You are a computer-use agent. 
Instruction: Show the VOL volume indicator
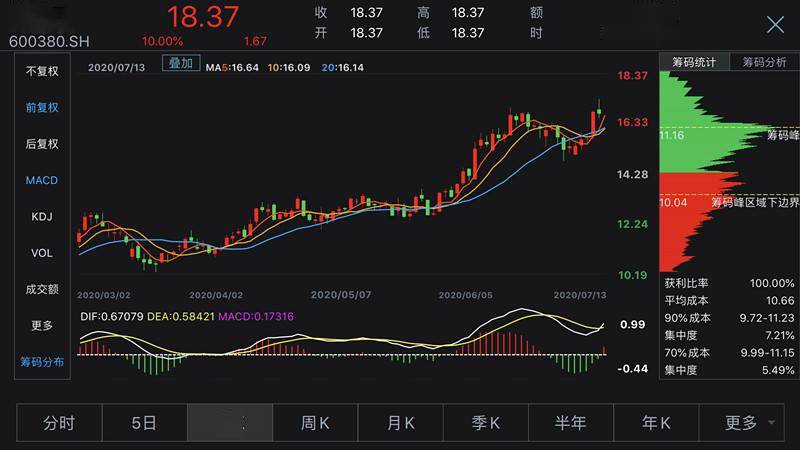click(x=42, y=253)
